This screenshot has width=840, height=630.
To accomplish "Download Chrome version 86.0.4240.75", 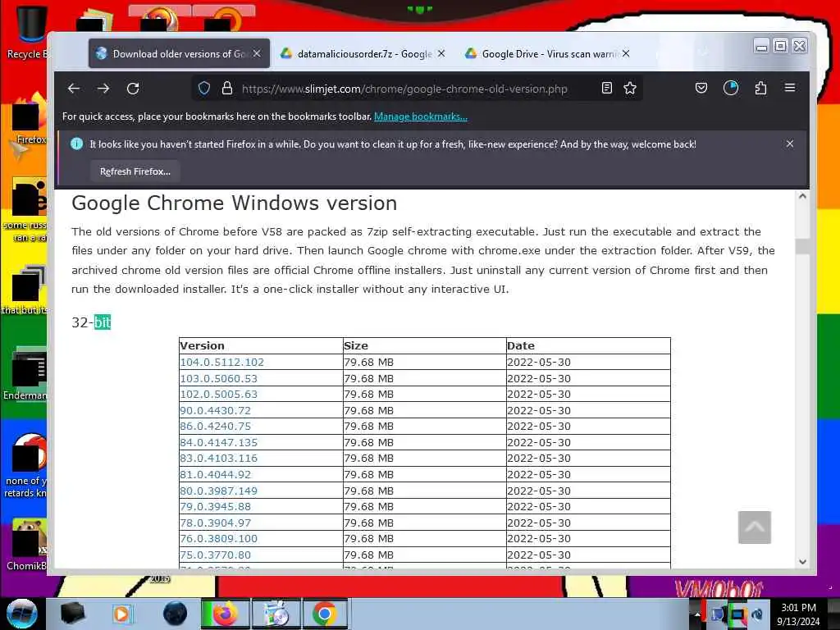I will (x=216, y=427).
